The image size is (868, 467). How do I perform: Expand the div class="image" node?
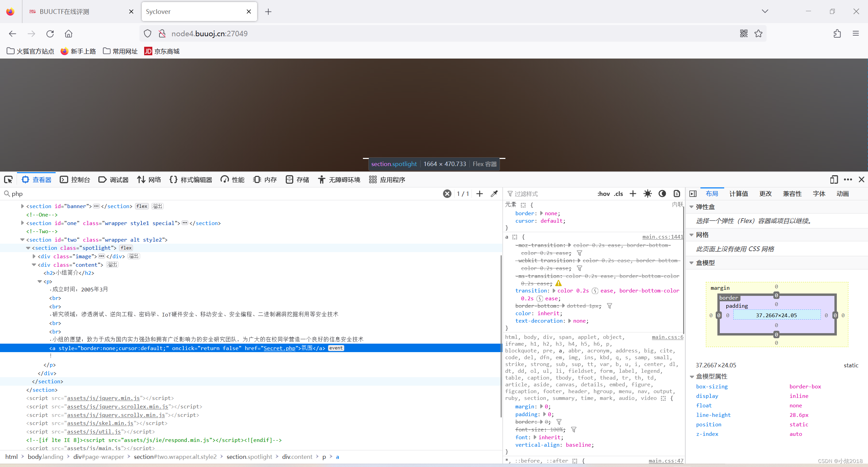(x=34, y=257)
